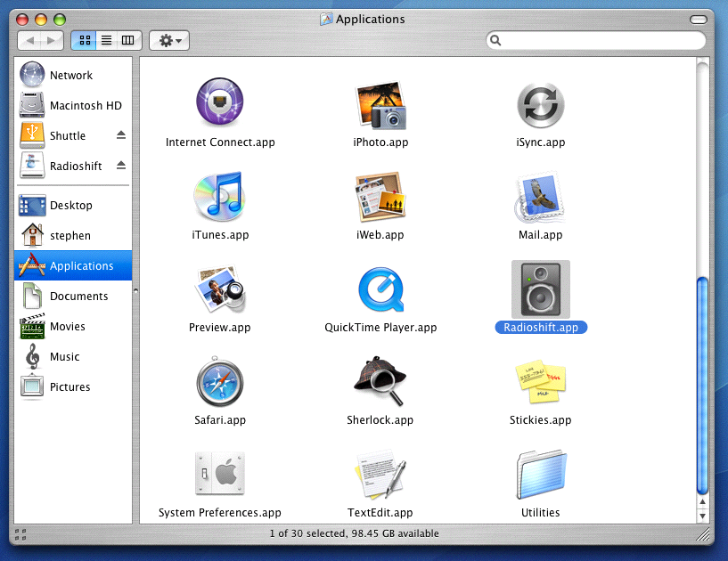Viewport: 728px width, 561px height.
Task: Toggle the toolbar with the pill button
Action: (699, 20)
